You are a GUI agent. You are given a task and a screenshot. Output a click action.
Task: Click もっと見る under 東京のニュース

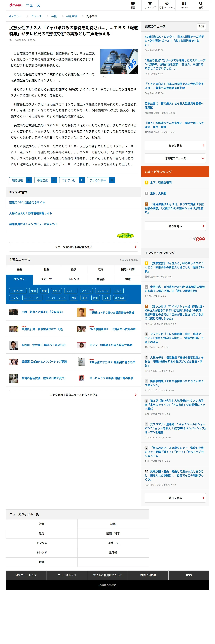coord(175,145)
